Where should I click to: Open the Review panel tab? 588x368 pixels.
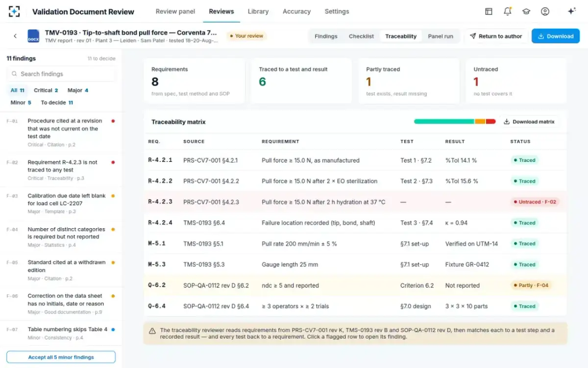pyautogui.click(x=175, y=11)
